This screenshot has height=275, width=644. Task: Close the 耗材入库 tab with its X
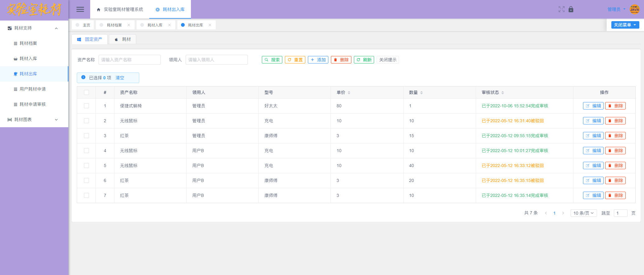pyautogui.click(x=169, y=25)
